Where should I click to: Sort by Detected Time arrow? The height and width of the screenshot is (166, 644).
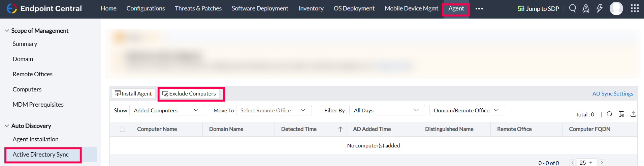point(341,129)
